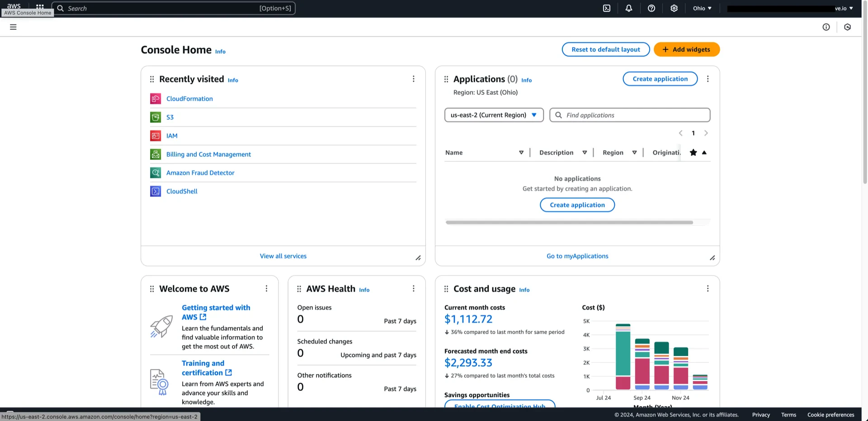The height and width of the screenshot is (421, 868).
Task: Click the IAM service icon
Action: (x=156, y=136)
